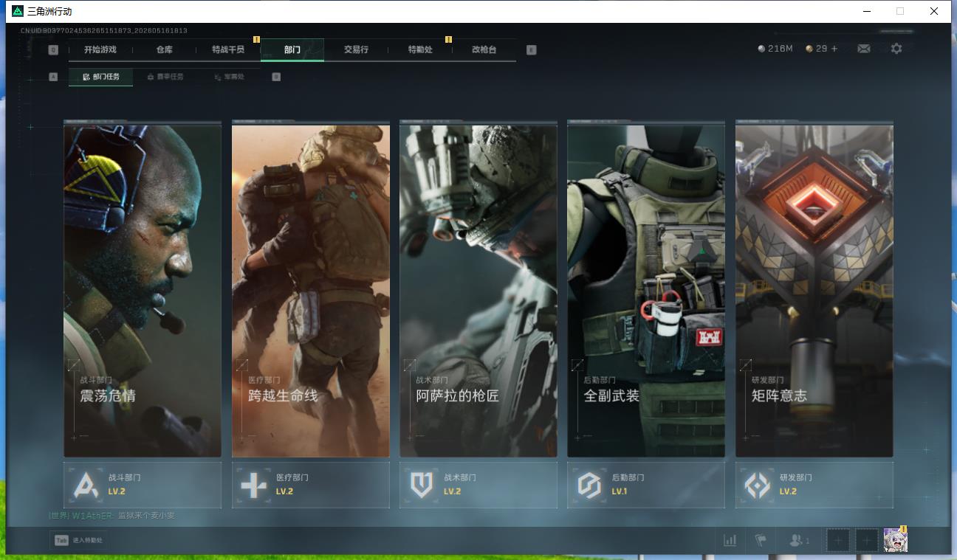This screenshot has height=560, width=957.
Task: Select the 赛季任务 sub-tab
Action: tap(165, 77)
